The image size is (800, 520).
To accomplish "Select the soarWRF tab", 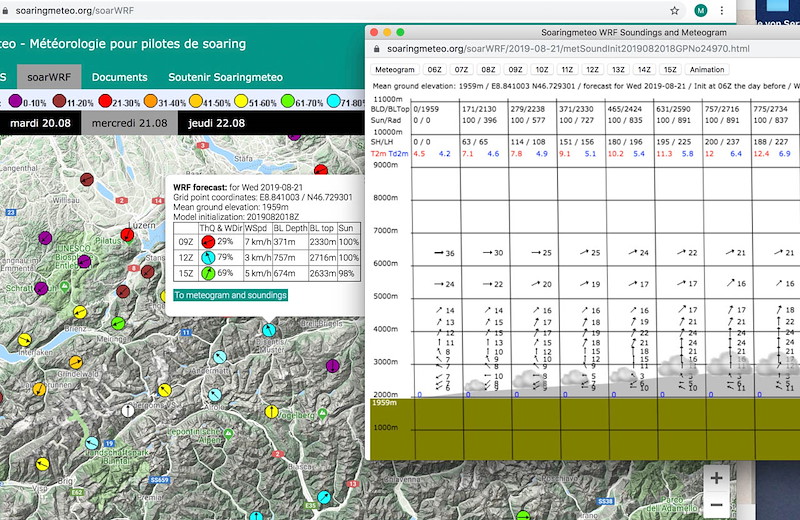I will point(49,77).
